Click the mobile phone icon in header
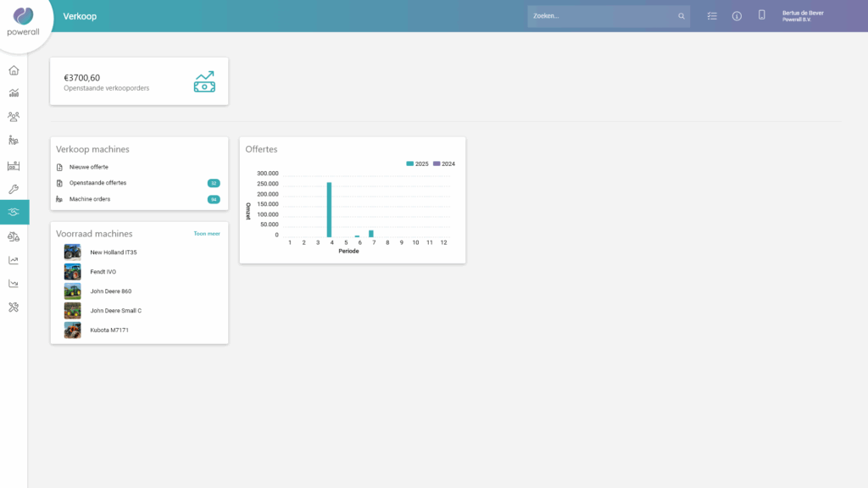Screen dimensions: 868x488 coord(761,15)
